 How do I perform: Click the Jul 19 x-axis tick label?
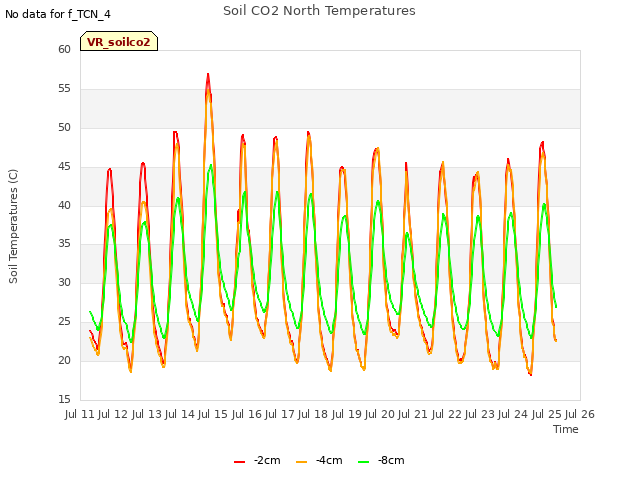coord(347,414)
